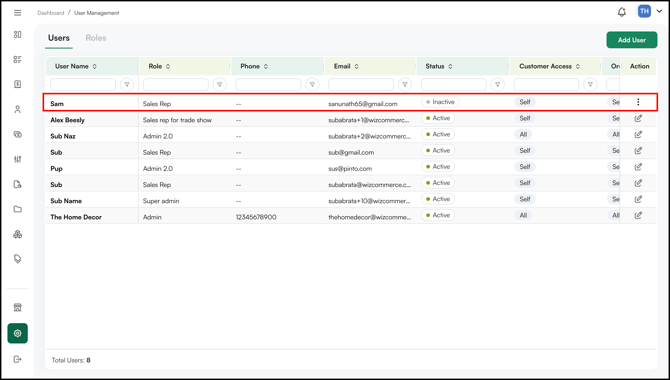Focus the Customer Access filter field
This screenshot has height=380, width=670.
[547, 85]
